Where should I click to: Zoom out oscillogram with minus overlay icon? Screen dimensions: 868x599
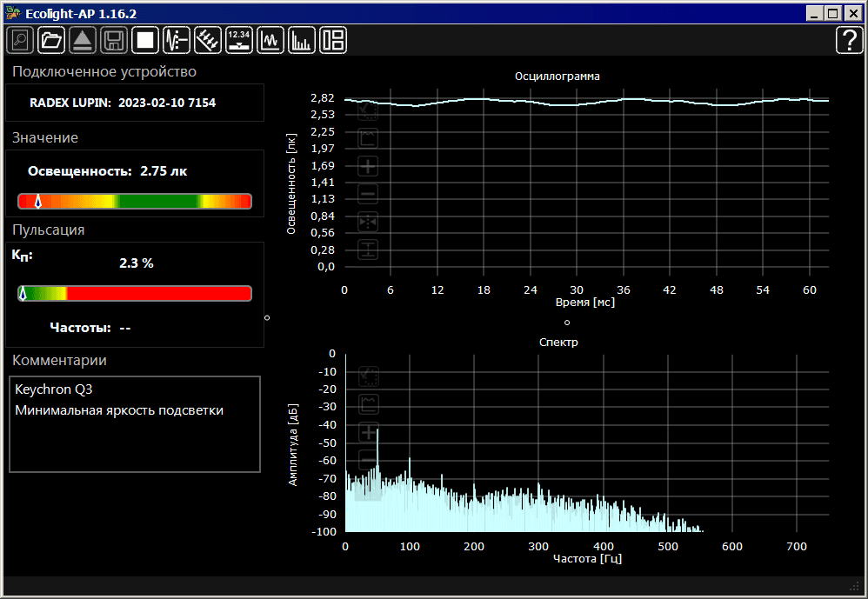(x=368, y=194)
